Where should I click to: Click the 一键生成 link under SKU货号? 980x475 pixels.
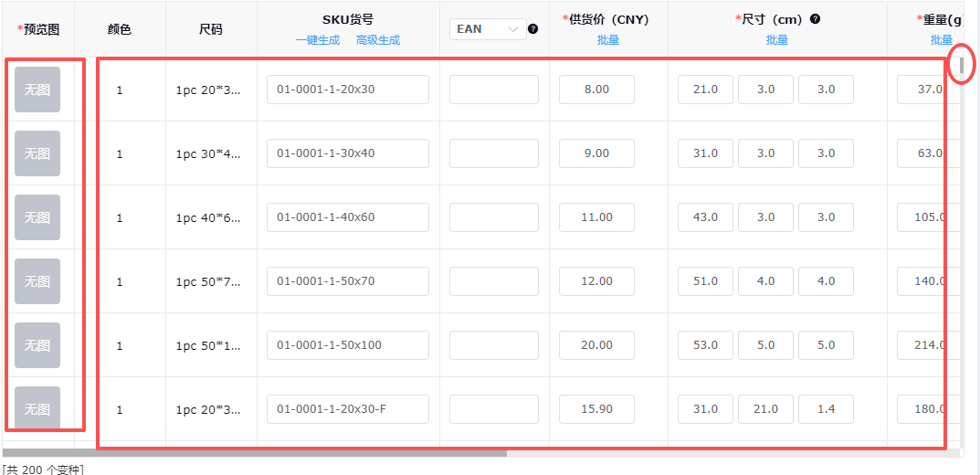(x=318, y=40)
